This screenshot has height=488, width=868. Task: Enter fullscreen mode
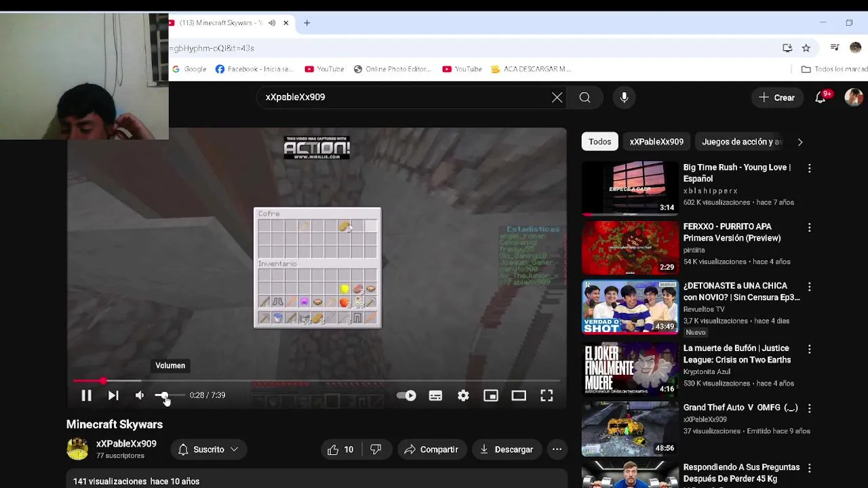(547, 395)
